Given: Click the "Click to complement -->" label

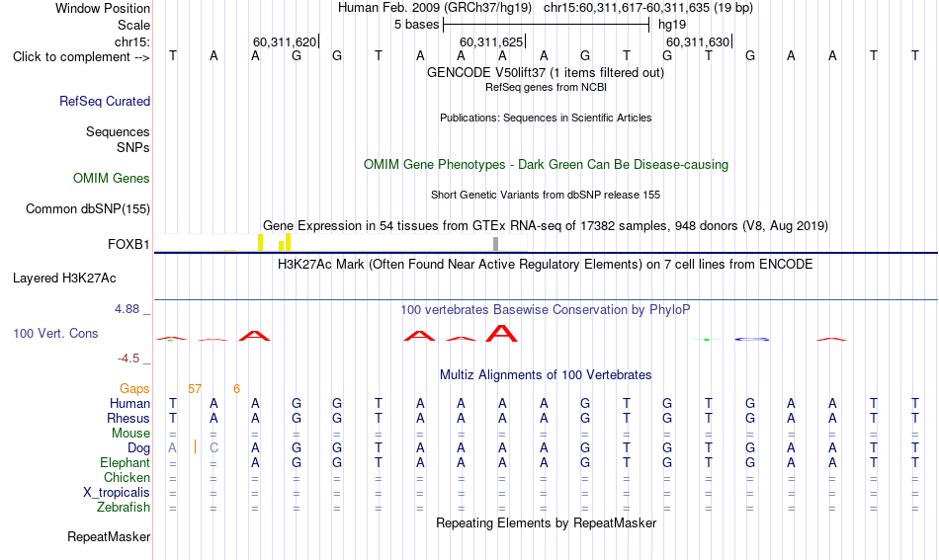Looking at the screenshot, I should (x=81, y=57).
